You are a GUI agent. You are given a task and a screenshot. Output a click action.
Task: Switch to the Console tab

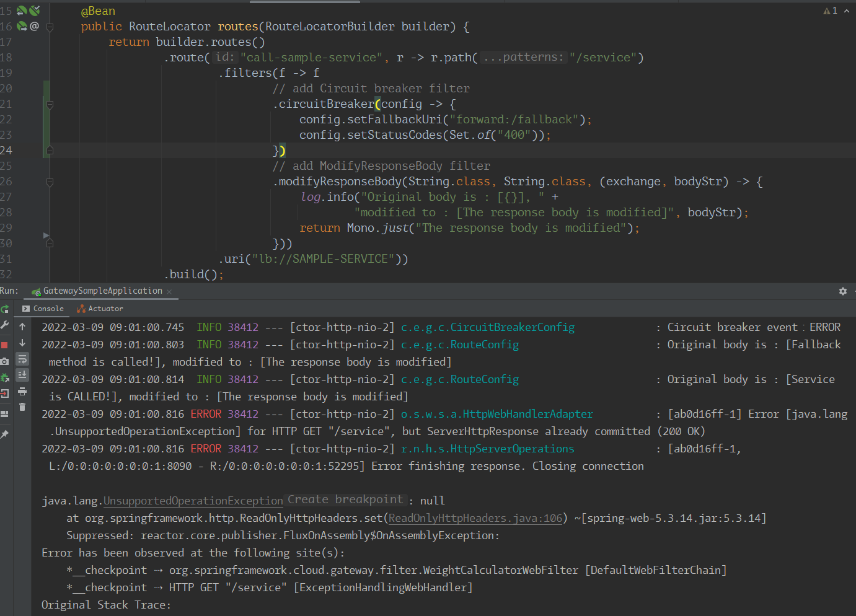click(x=42, y=309)
